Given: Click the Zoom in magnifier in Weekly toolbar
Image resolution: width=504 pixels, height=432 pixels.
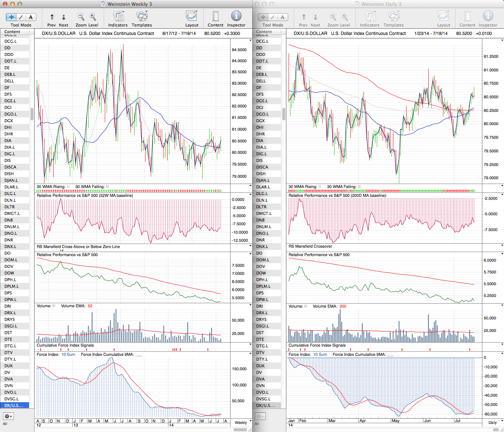Looking at the screenshot, I should tap(93, 17).
